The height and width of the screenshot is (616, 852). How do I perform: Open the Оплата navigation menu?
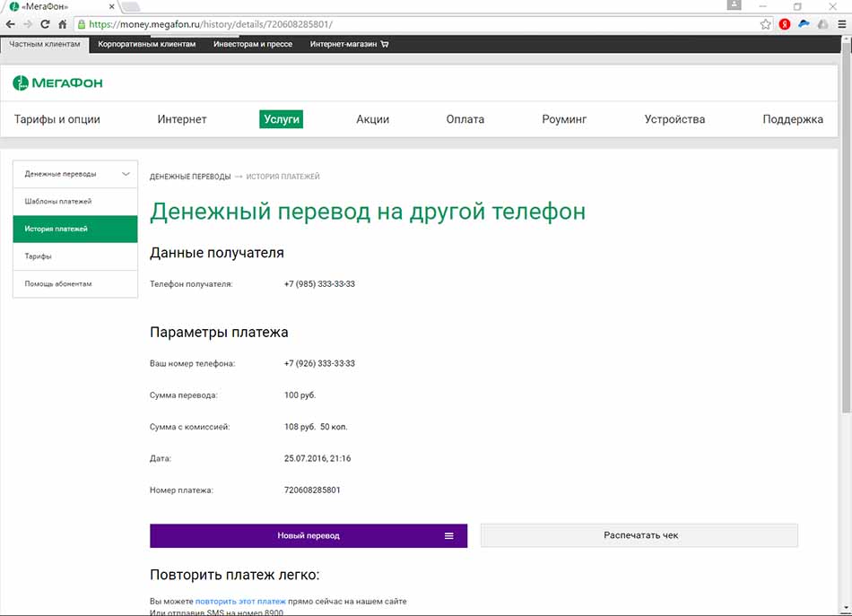pyautogui.click(x=465, y=119)
